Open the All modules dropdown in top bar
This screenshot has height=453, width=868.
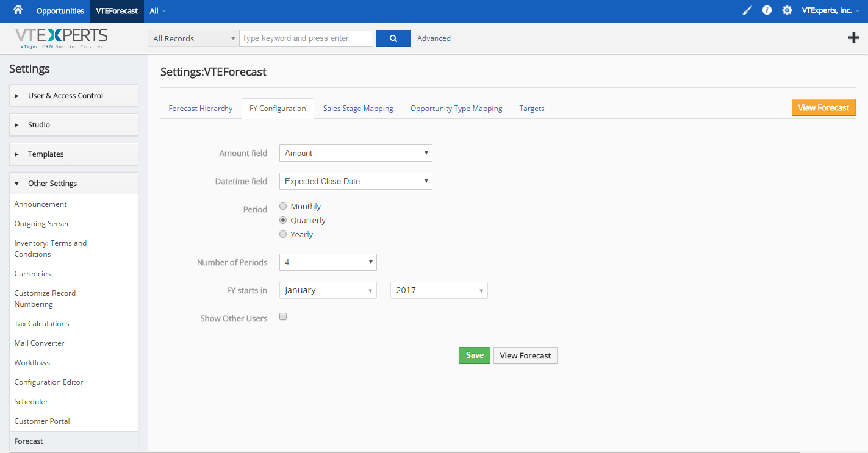coord(158,11)
